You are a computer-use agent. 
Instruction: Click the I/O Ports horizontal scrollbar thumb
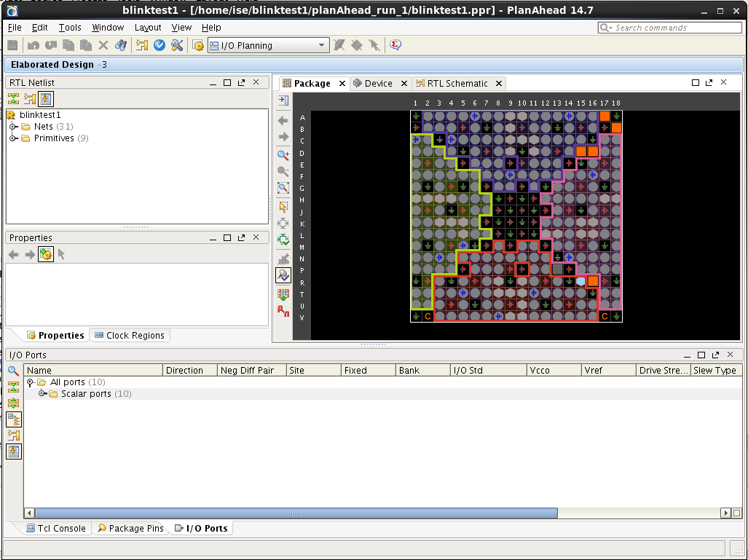(296, 513)
